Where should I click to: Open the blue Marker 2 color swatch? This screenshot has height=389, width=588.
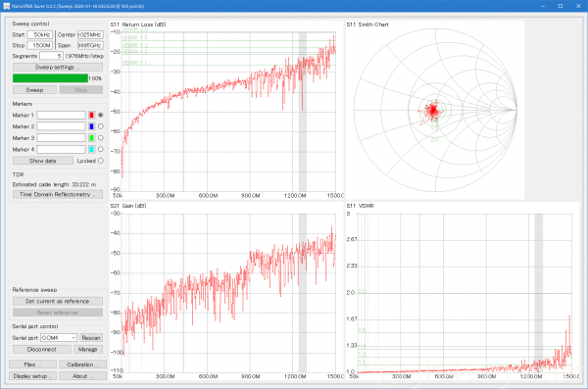[x=91, y=126]
